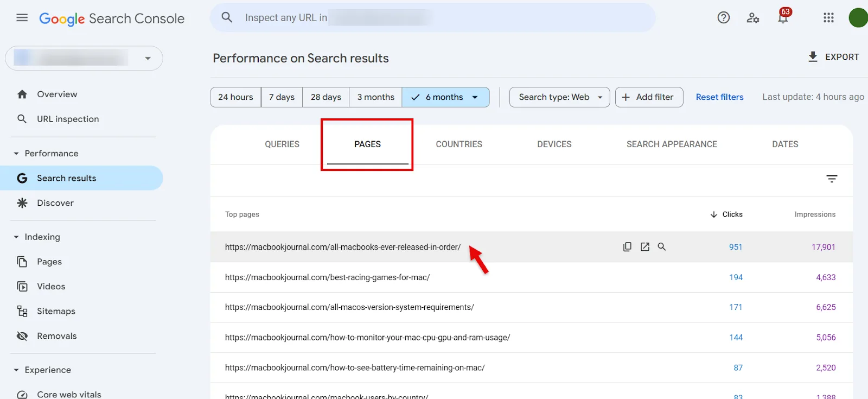Click the Core web vitals gauge icon
The height and width of the screenshot is (399, 868).
(22, 395)
